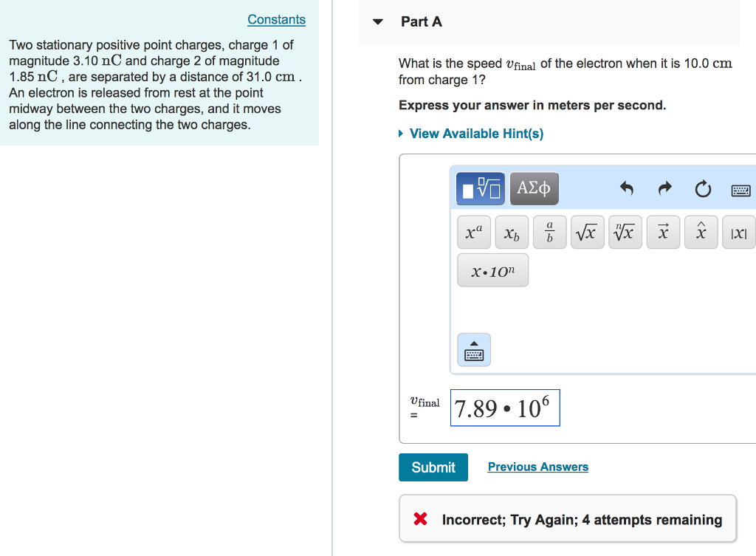Collapse Part A section
The width and height of the screenshot is (756, 556).
[377, 22]
